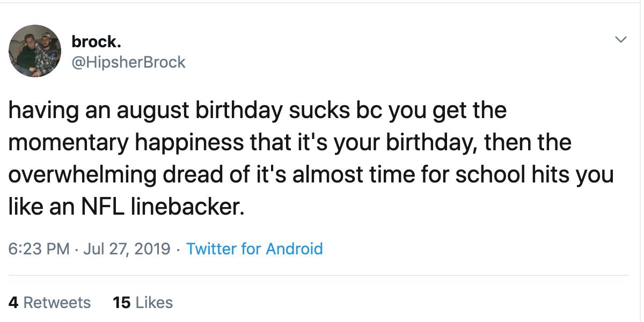
Task: Open brock's avatar image preview
Action: point(34,50)
